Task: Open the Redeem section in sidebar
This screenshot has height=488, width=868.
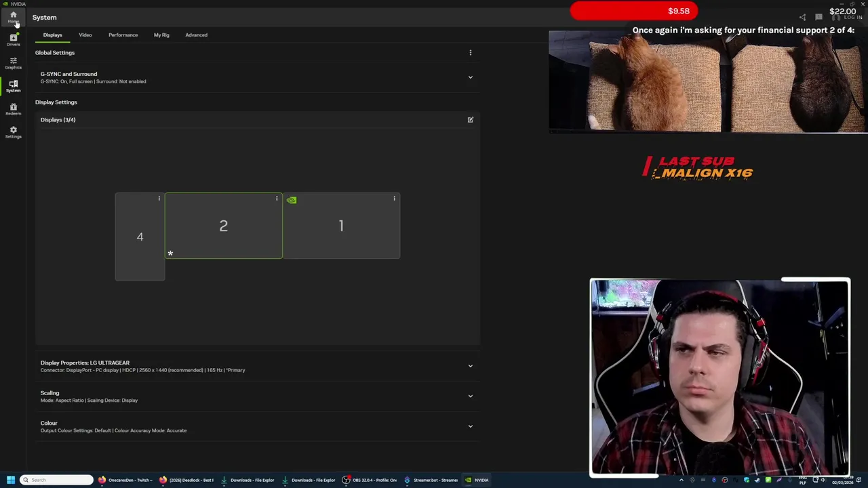Action: 13,109
